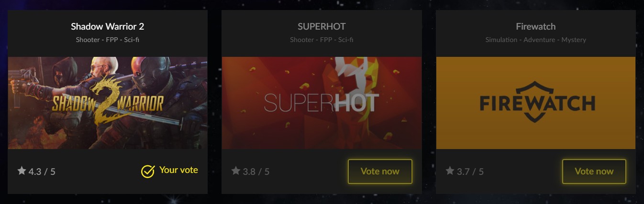Toggle the Your vote selection on Shadow Warrior 2

click(169, 171)
